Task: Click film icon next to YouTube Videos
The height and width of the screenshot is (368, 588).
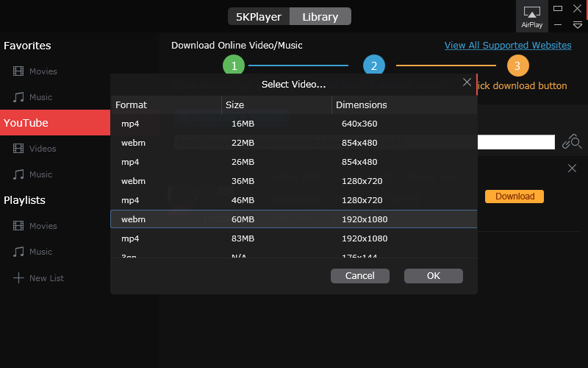Action: click(18, 149)
